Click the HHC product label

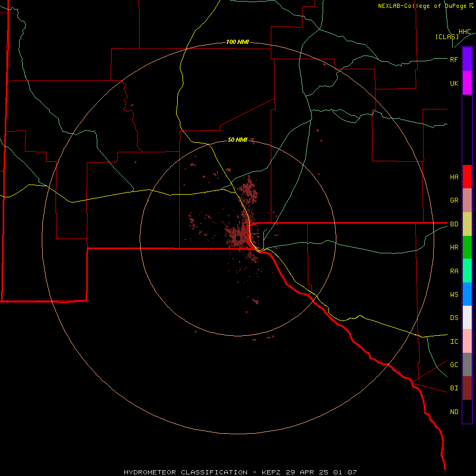tap(464, 32)
